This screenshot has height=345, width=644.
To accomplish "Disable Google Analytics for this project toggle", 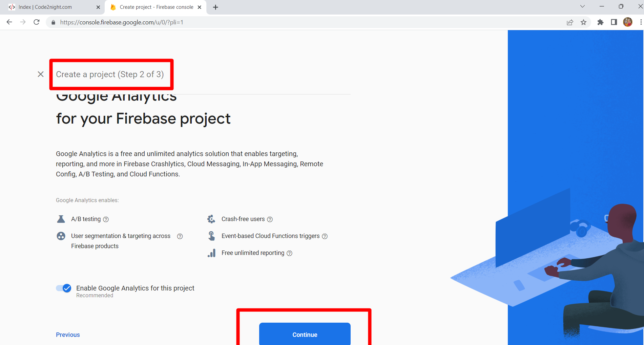I will (x=64, y=288).
